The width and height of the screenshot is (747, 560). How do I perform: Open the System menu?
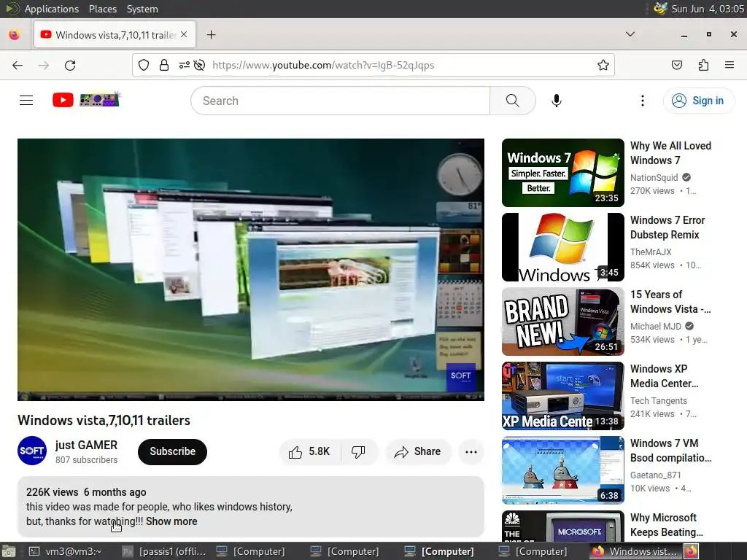tap(142, 9)
